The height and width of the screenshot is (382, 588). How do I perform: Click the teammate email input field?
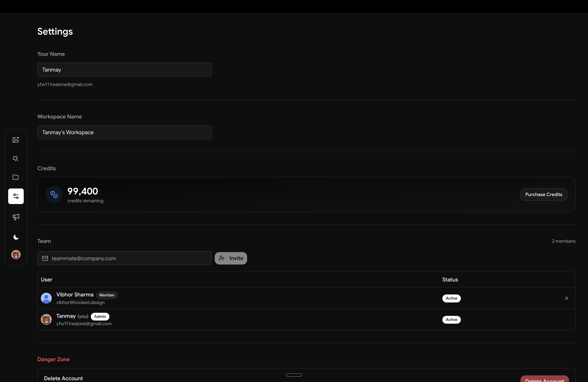(x=124, y=258)
